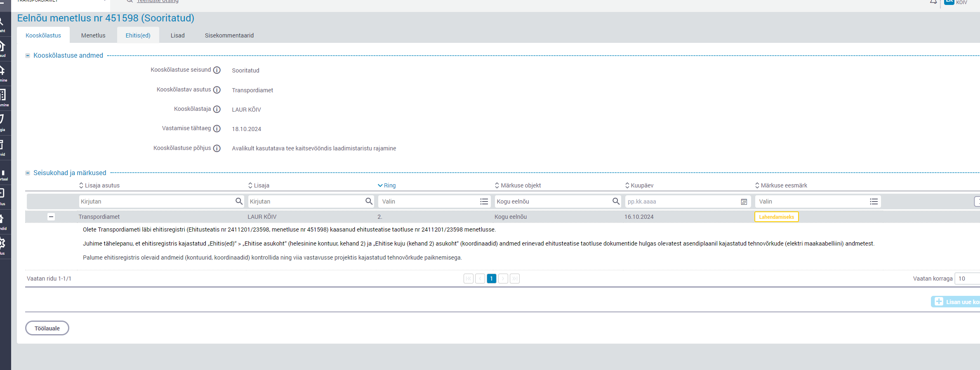This screenshot has height=370, width=980.
Task: Open the Sisekommentaarid tab
Action: [x=229, y=35]
